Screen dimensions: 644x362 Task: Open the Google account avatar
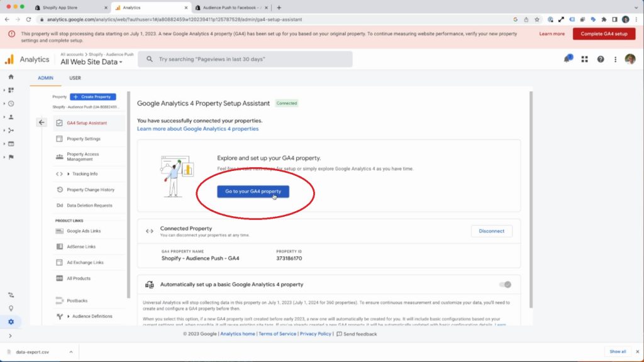(630, 59)
